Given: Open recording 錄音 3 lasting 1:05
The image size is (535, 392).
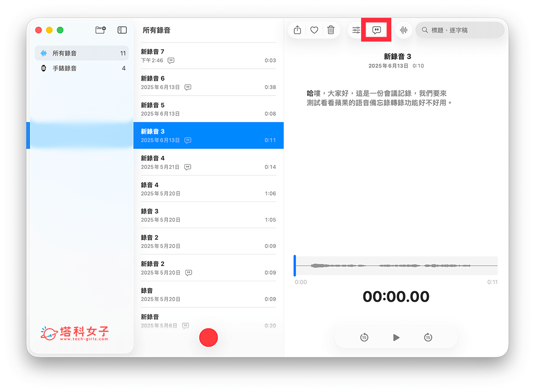Looking at the screenshot, I should click(x=209, y=215).
